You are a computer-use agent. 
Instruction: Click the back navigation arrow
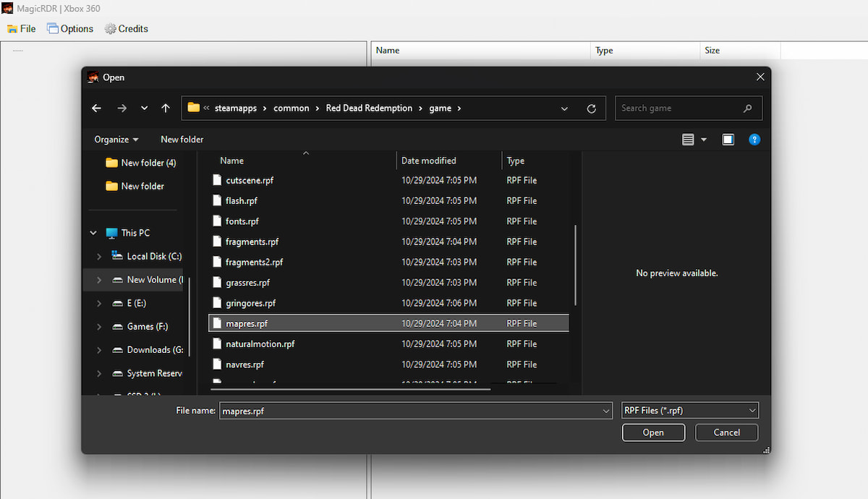(96, 108)
